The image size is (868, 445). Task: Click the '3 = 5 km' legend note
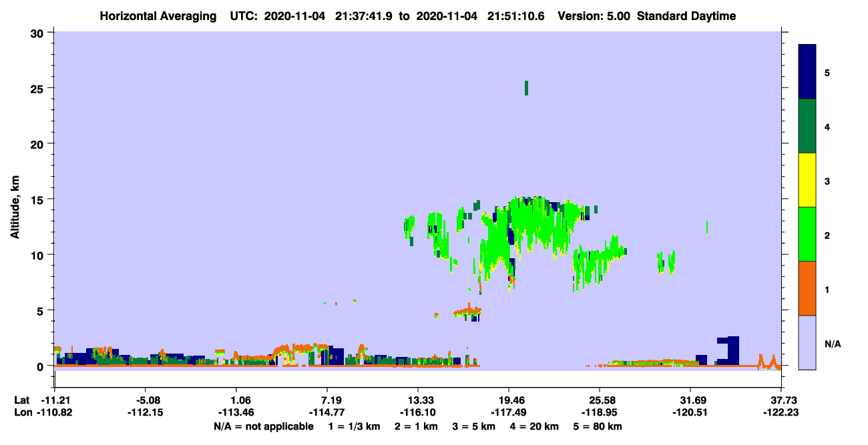click(x=475, y=426)
